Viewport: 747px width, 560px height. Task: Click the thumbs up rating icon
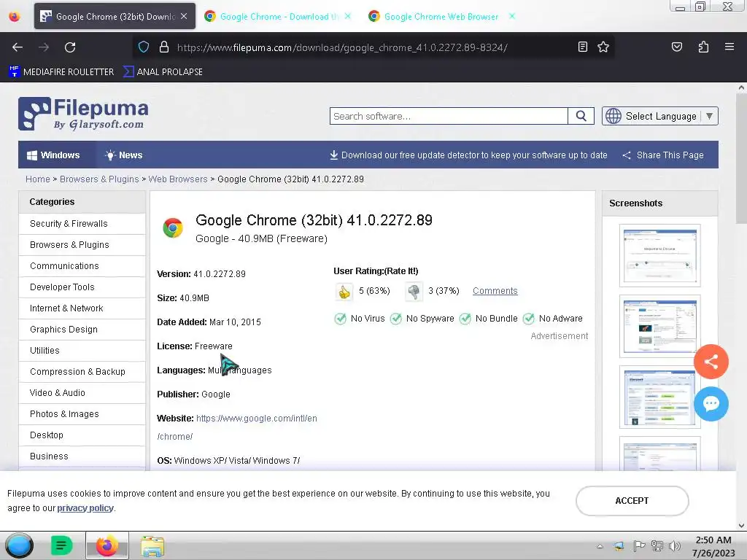click(x=344, y=292)
